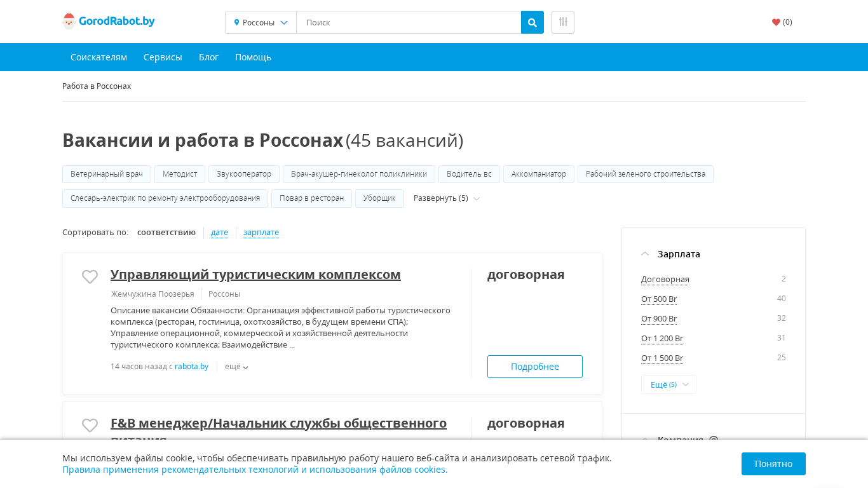Image resolution: width=868 pixels, height=488 pixels.
Task: Open the Помощь menu item
Action: pos(253,57)
